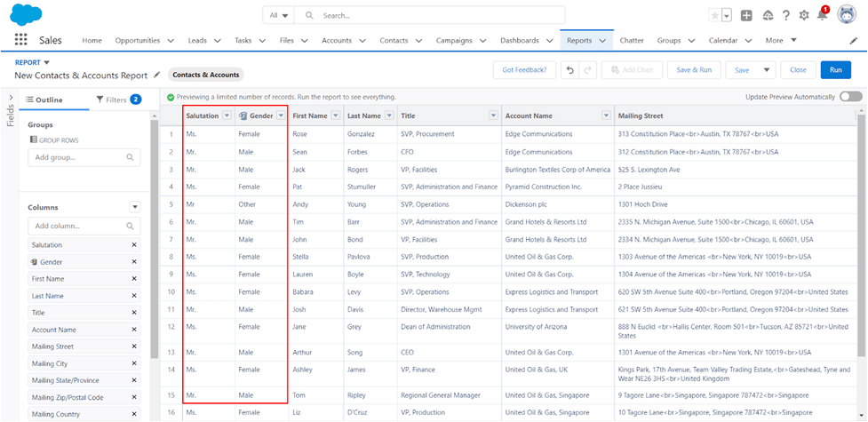Open the Contacts tab

coord(394,41)
